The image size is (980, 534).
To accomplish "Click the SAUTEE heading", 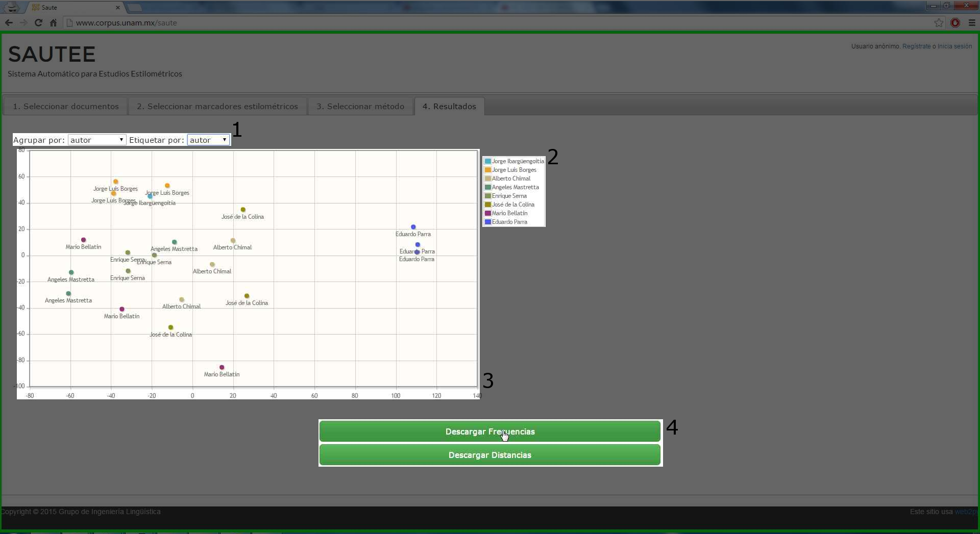I will click(52, 54).
